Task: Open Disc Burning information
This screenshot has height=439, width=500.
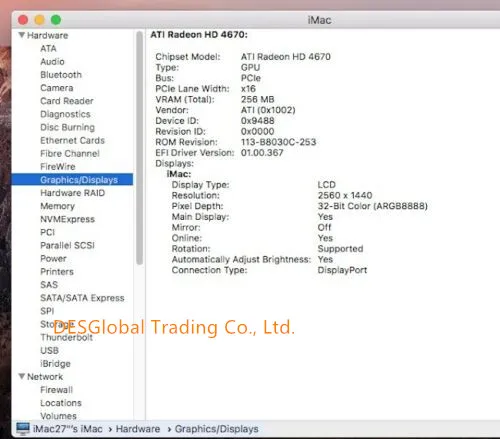Action: tap(67, 127)
